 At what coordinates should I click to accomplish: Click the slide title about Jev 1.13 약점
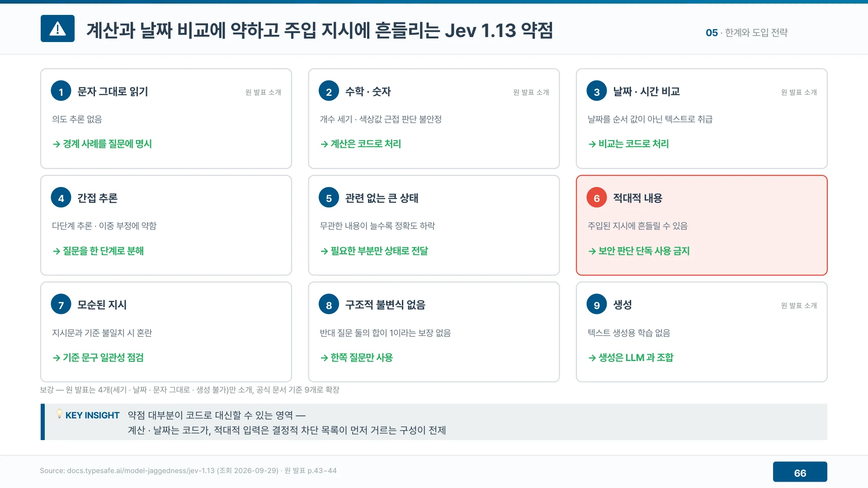point(320,30)
